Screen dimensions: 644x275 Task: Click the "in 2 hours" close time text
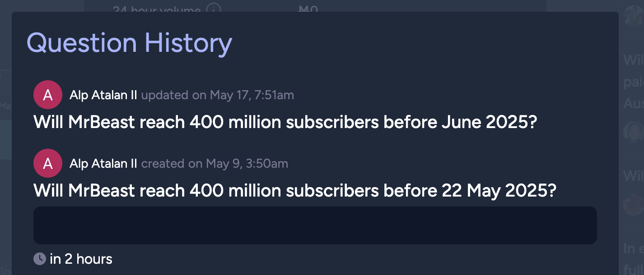(81, 259)
